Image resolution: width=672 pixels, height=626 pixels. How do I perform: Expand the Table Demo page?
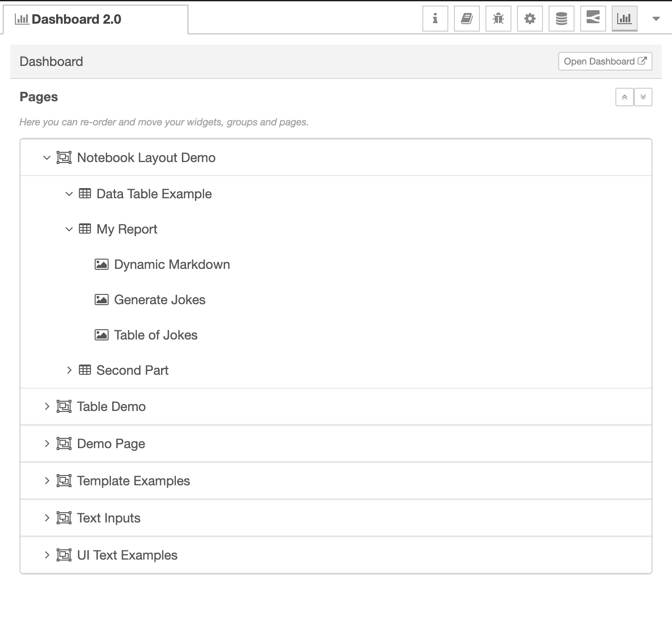click(x=46, y=406)
